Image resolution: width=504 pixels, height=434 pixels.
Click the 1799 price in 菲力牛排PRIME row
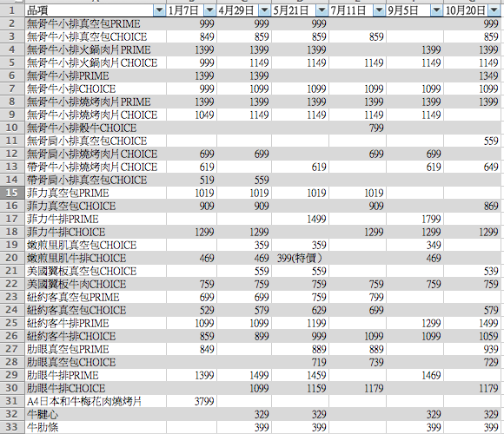[415, 219]
